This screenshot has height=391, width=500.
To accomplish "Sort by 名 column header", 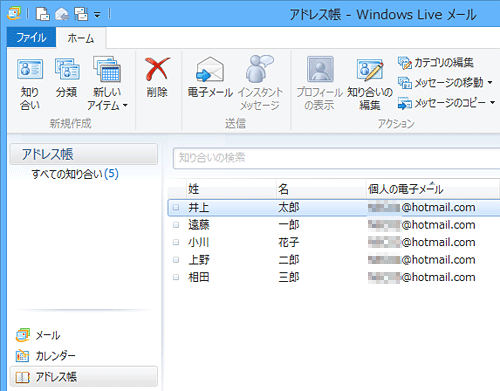I will point(321,189).
